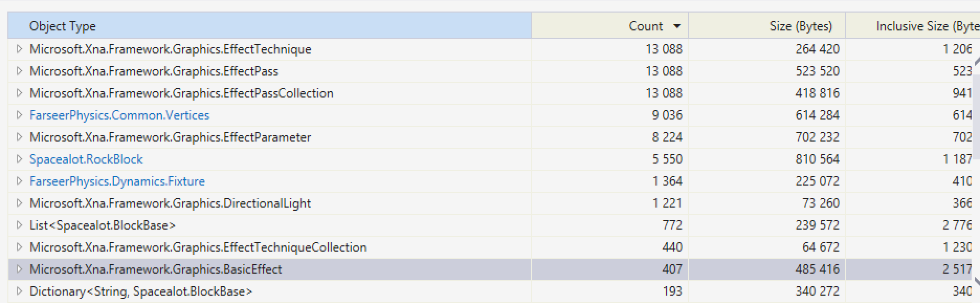Expand the EffectParameter row triangle
This screenshot has height=303, width=980.
click(19, 137)
